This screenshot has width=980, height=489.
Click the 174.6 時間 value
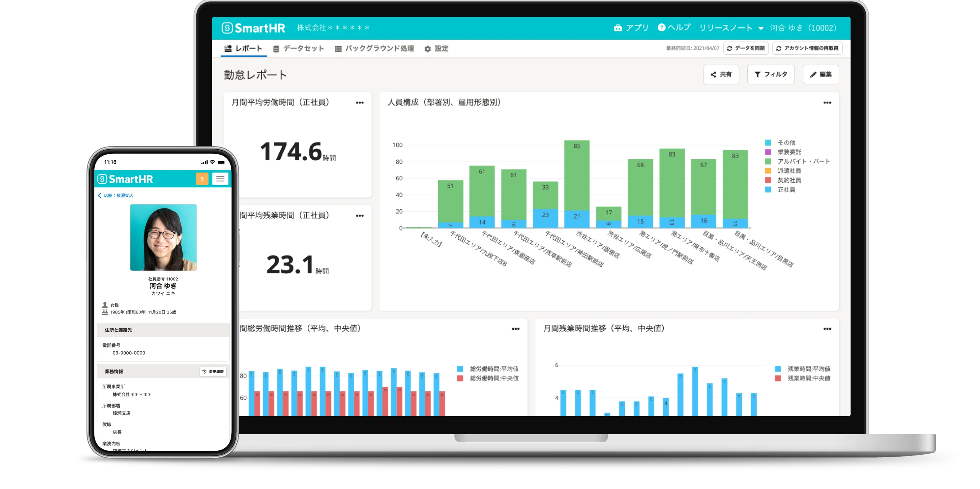click(298, 152)
